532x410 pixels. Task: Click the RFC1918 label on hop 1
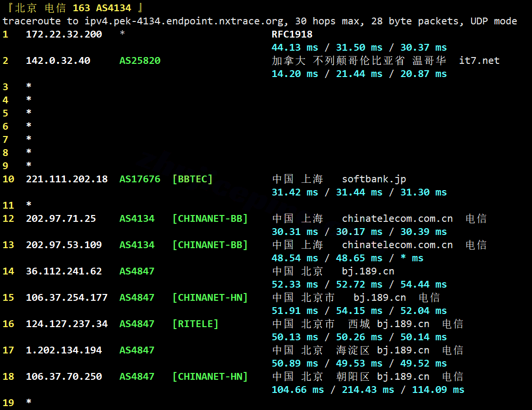(x=292, y=34)
